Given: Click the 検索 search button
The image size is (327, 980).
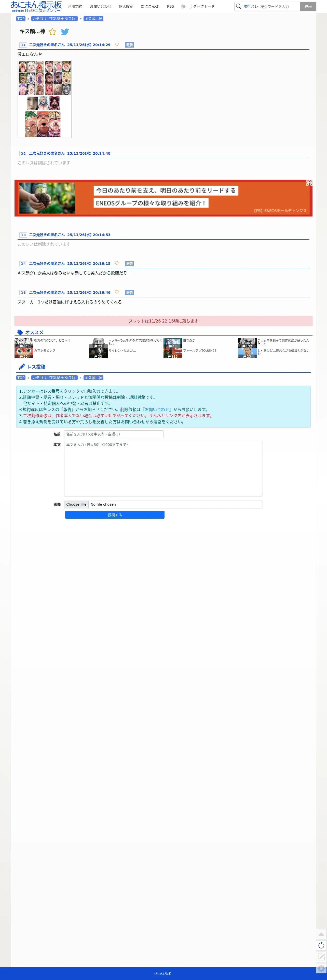Looking at the screenshot, I should 308,6.
